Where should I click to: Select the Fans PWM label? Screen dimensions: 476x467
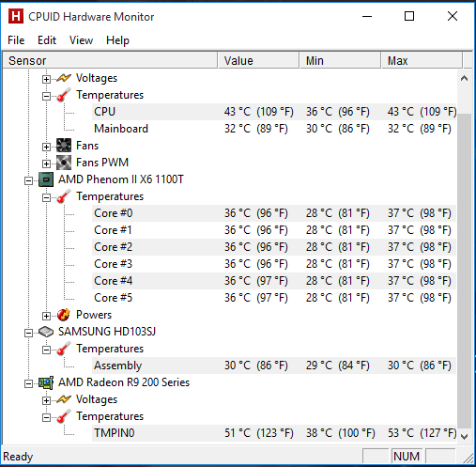tap(102, 163)
